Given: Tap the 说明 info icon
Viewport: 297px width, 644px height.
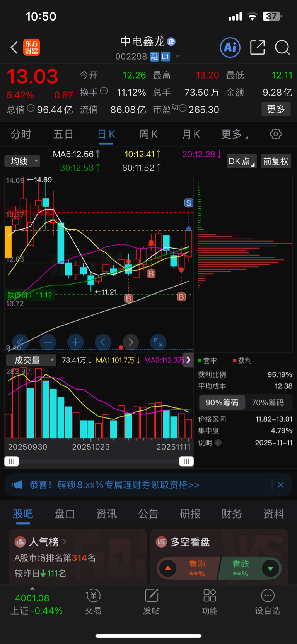Looking at the screenshot, I should [218, 443].
